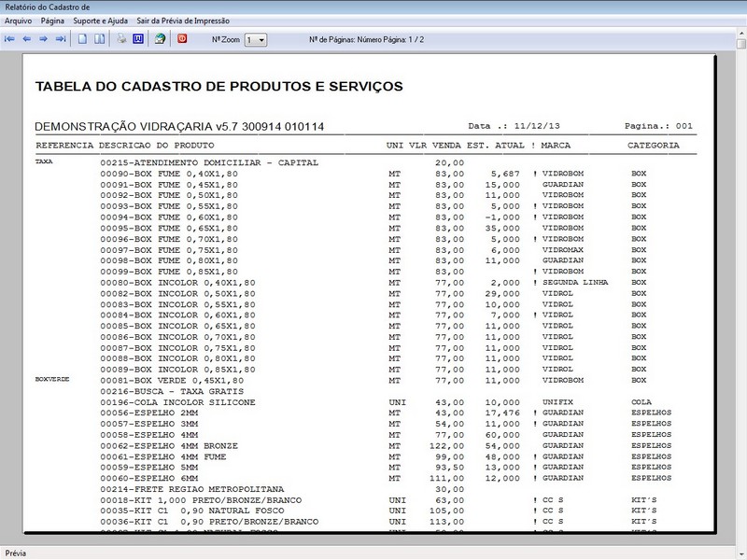Click the Nº de Páginas page indicator
The image size is (747, 560).
click(364, 38)
